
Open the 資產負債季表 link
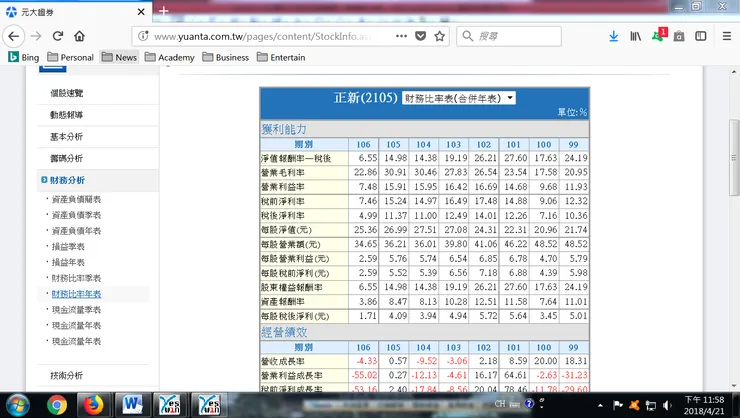pyautogui.click(x=76, y=215)
